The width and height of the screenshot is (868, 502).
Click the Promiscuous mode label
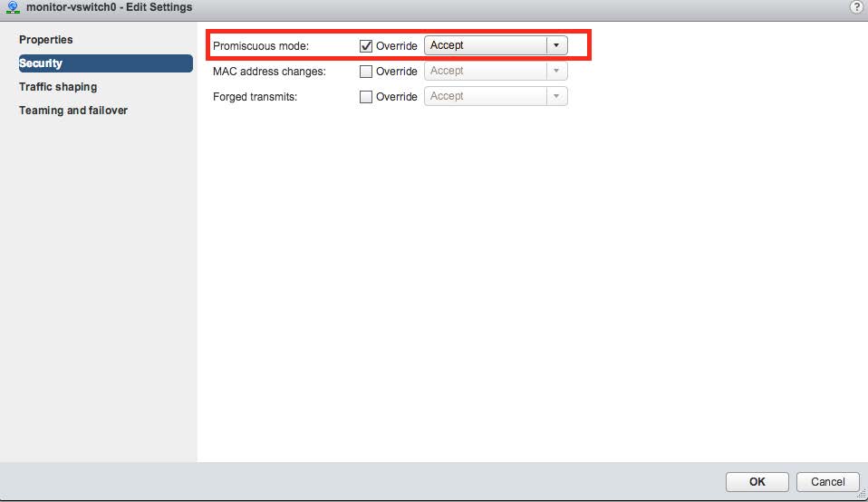tap(261, 46)
